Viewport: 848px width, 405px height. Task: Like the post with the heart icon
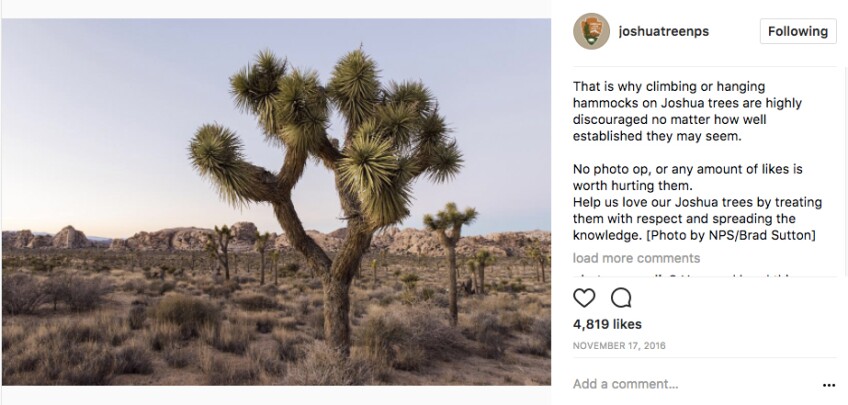pyautogui.click(x=584, y=297)
